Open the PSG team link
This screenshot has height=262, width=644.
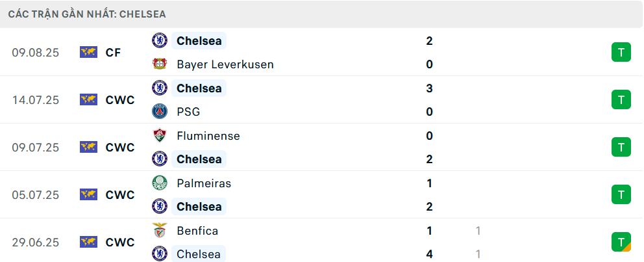[188, 112]
